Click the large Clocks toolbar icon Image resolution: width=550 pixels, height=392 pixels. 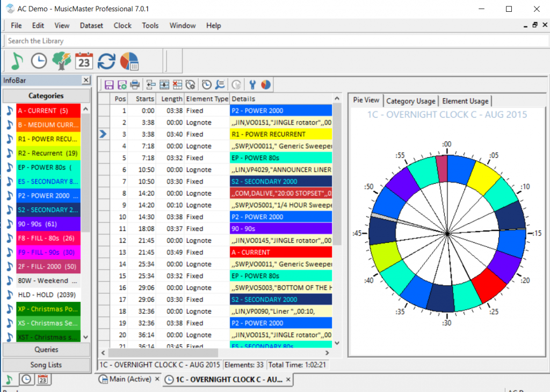click(39, 61)
